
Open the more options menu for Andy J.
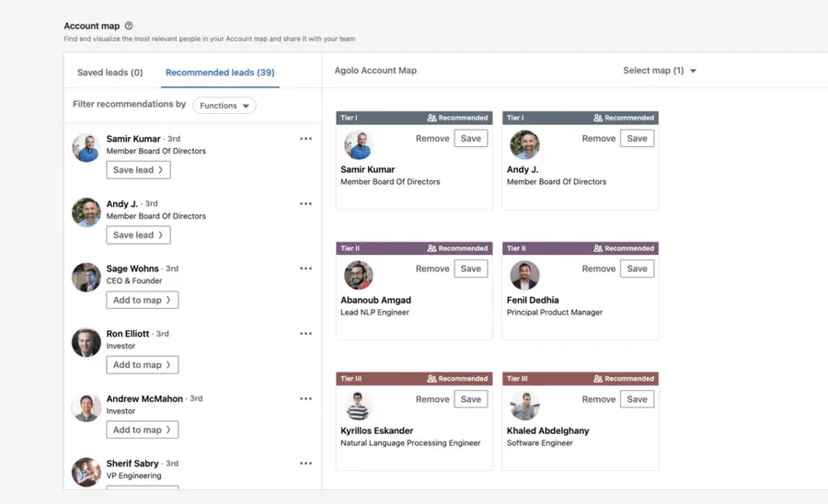tap(305, 203)
